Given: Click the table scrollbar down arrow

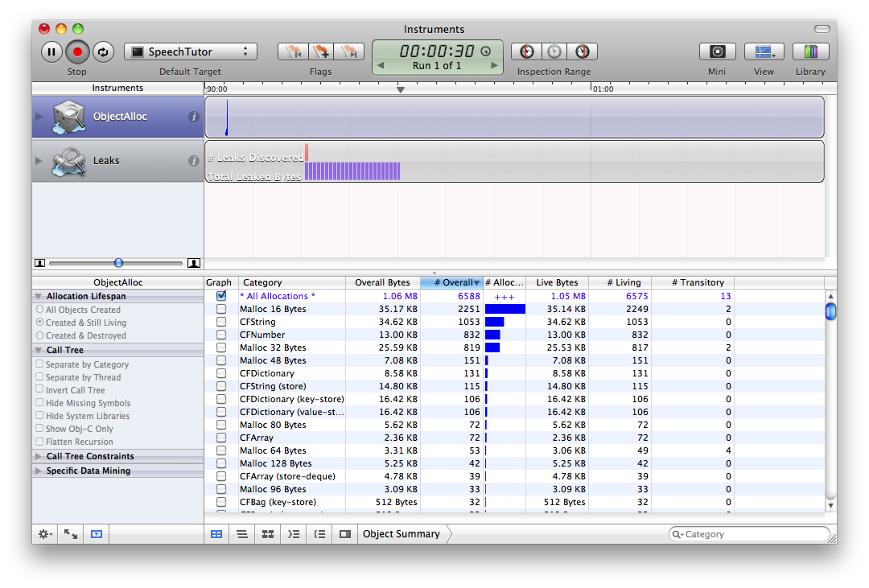Looking at the screenshot, I should click(x=830, y=505).
